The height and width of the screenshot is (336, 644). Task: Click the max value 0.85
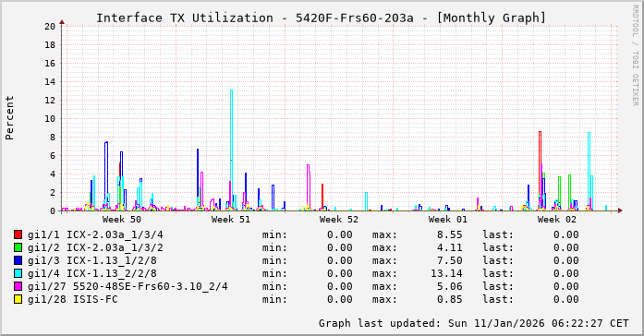450,299
